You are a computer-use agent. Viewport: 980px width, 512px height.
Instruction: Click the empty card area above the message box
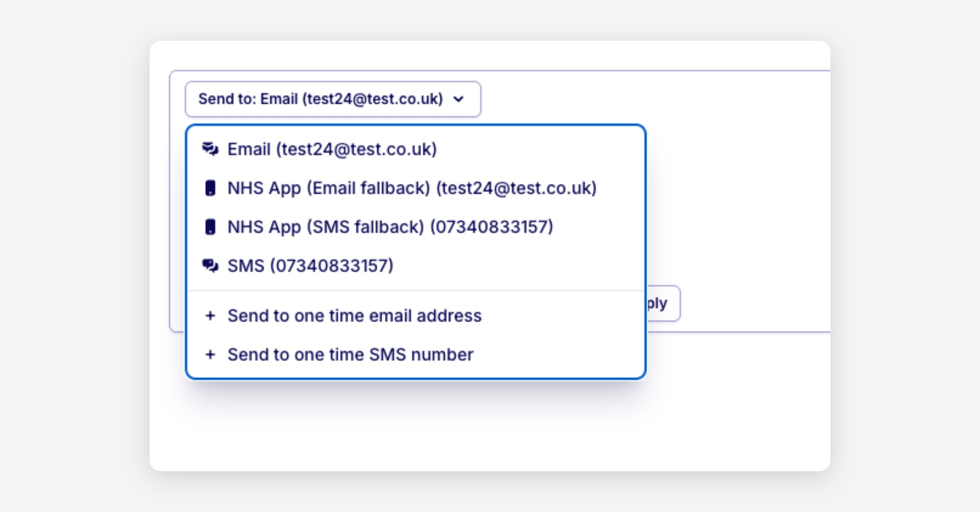pyautogui.click(x=490, y=55)
